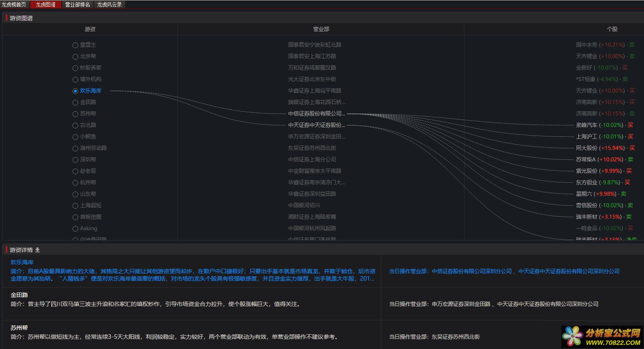This screenshot has width=644, height=349.
Task: Click 中国银河杭州凤起路 branch
Action: [312, 228]
